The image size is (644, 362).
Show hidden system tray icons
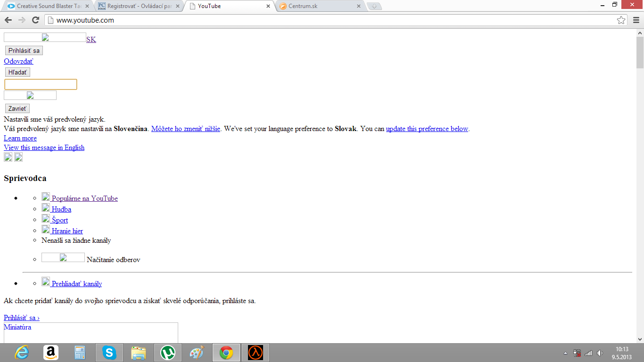tap(566, 353)
